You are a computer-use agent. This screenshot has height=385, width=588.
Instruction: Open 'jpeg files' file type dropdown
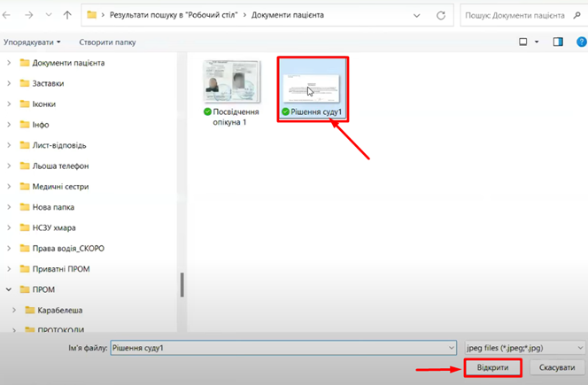(524, 348)
